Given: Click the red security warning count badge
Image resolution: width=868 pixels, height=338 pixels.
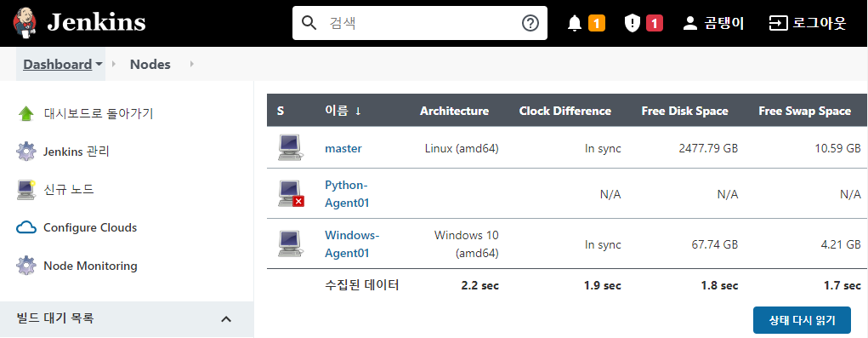Looking at the screenshot, I should coord(655,23).
